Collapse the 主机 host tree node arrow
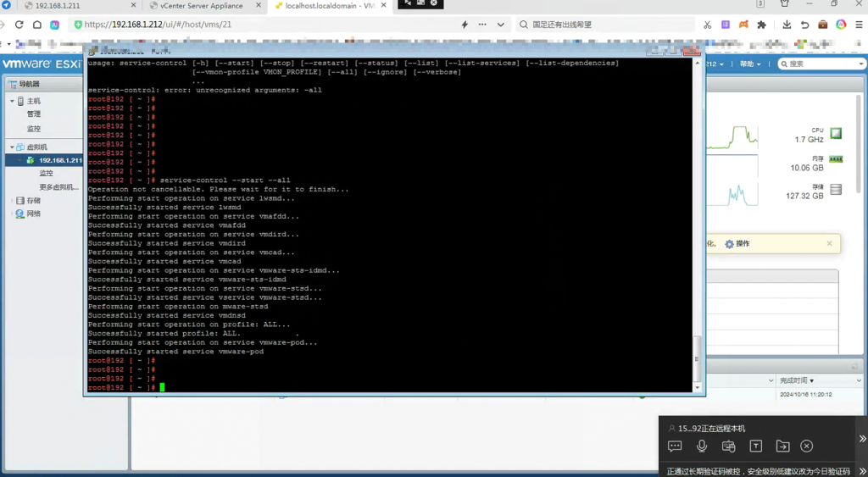 coord(12,102)
